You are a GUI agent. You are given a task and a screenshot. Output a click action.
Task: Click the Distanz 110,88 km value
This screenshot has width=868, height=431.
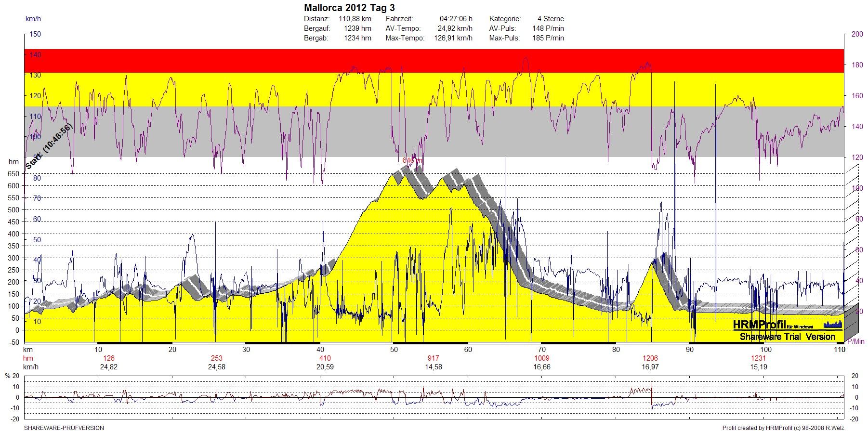coord(355,19)
